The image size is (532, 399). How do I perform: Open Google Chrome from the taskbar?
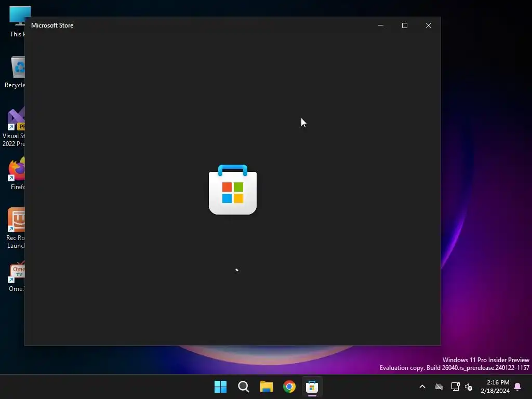(289, 387)
